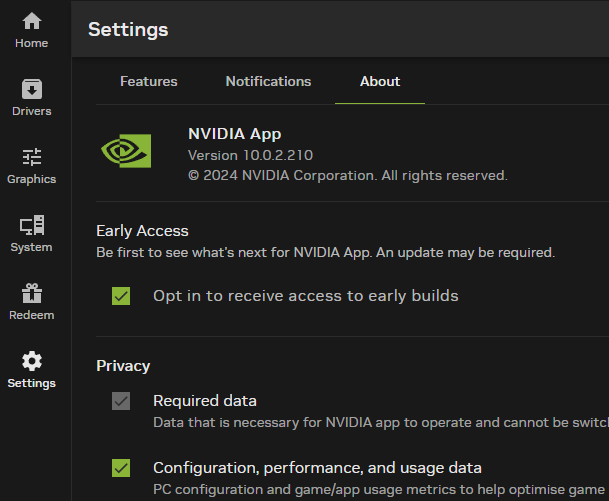Click the NVIDIA App title text
This screenshot has height=501, width=609.
235,134
